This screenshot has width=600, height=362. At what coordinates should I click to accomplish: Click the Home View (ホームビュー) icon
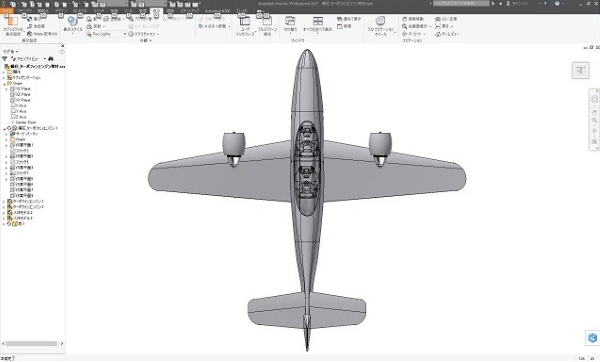click(438, 34)
